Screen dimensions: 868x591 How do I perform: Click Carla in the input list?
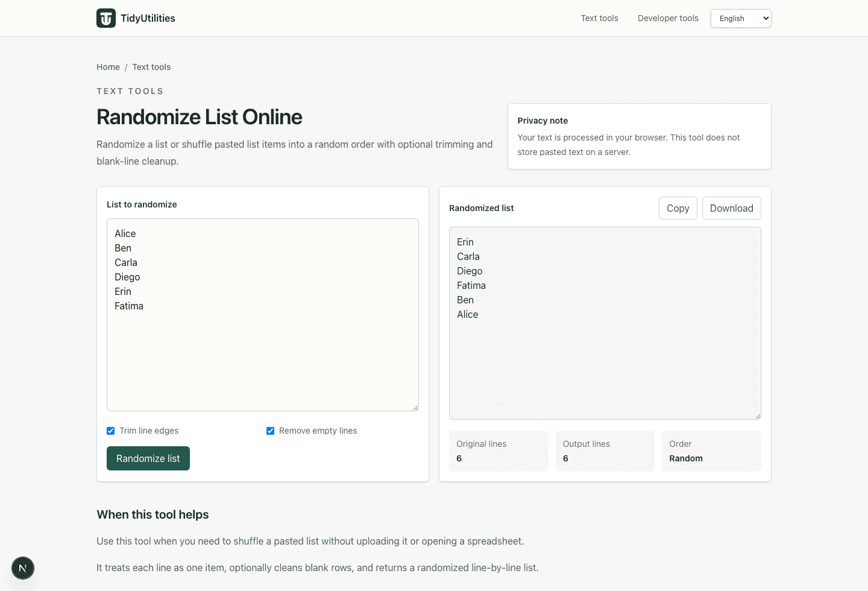click(126, 262)
